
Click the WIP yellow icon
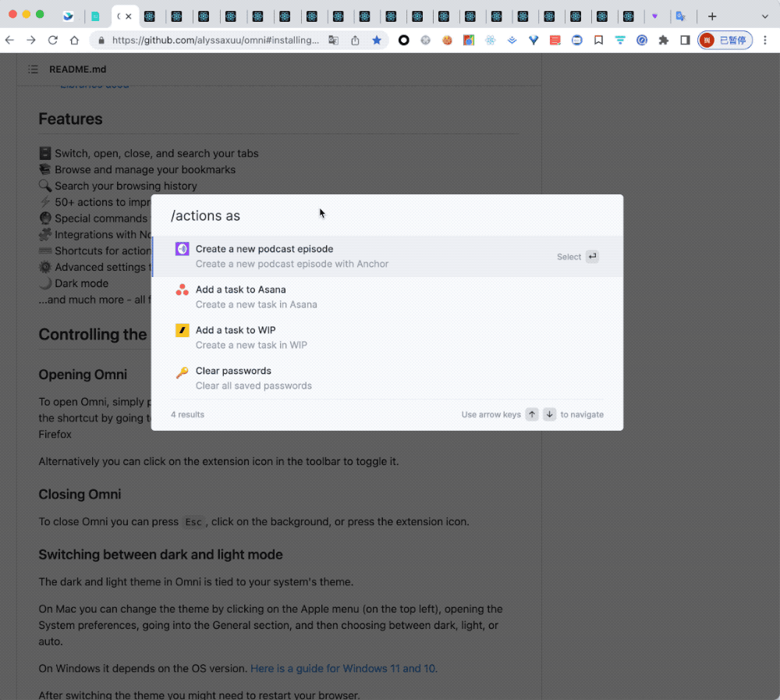182,330
